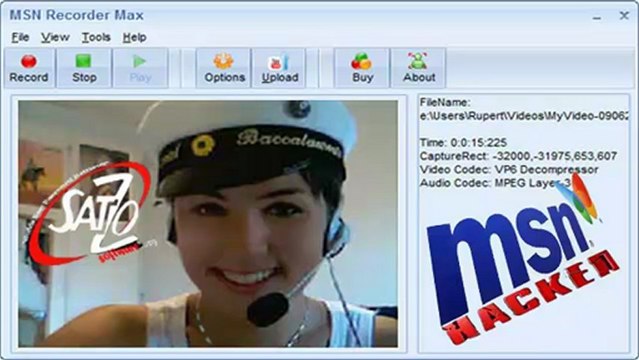Open the Buy purchase button
Image resolution: width=639 pixels, height=360 pixels.
pyautogui.click(x=362, y=68)
